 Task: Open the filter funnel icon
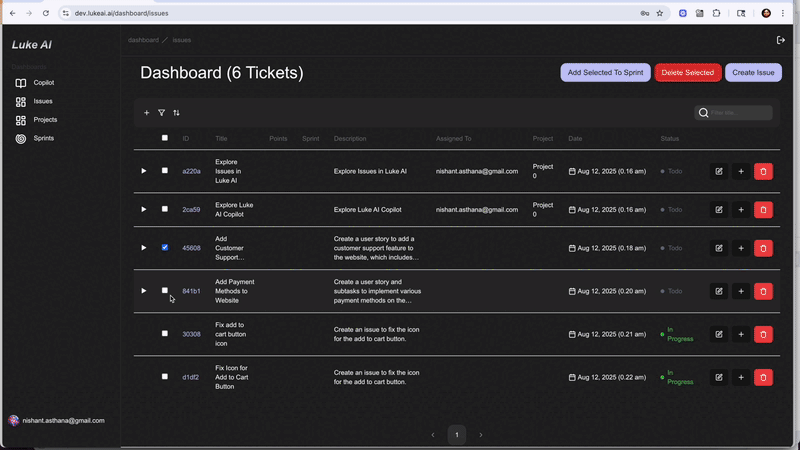click(x=162, y=113)
